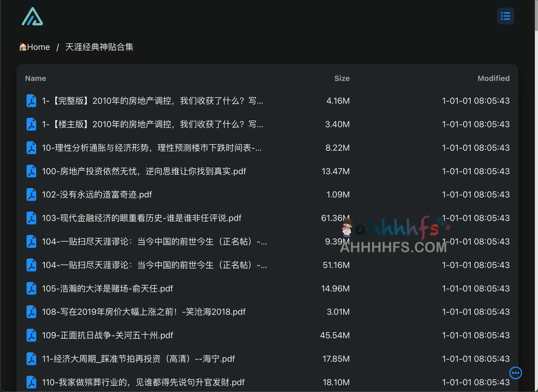
Task: Click PDF icon of 108-写在2019年房价 file
Action: 31,312
